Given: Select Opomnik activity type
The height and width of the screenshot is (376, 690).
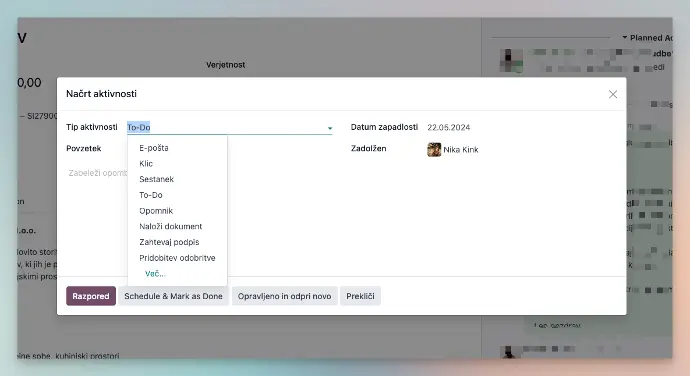Looking at the screenshot, I should point(156,211).
